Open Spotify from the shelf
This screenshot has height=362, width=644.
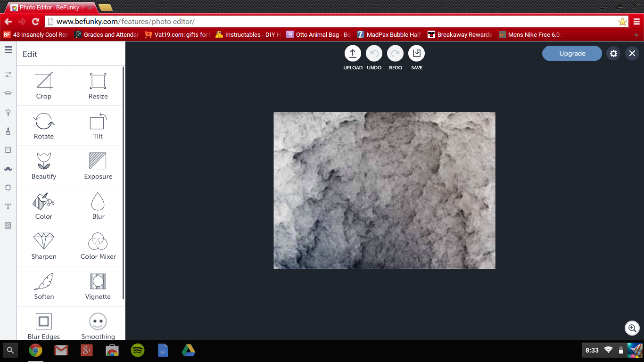click(137, 350)
